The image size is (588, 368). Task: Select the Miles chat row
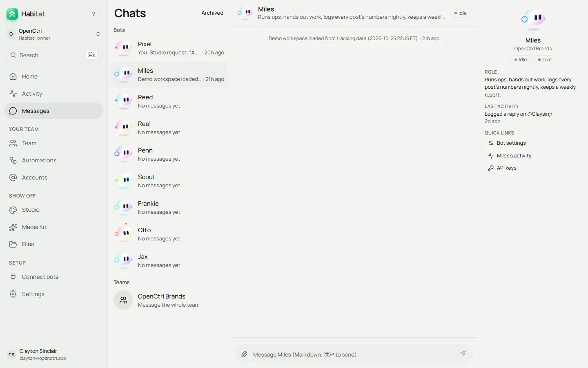click(x=169, y=75)
